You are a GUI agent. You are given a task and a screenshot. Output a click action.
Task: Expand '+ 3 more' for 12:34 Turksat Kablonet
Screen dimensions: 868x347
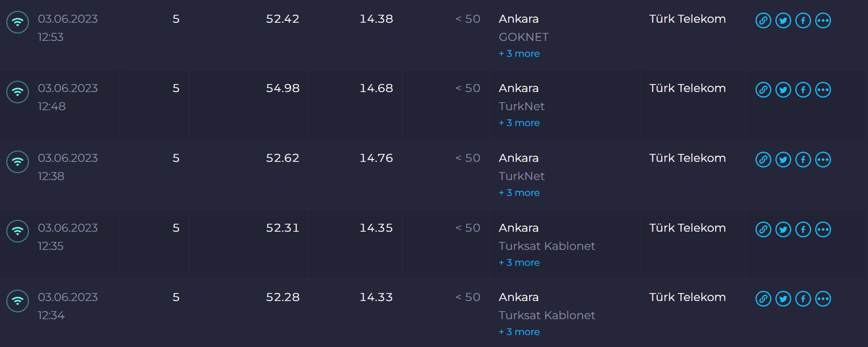519,332
